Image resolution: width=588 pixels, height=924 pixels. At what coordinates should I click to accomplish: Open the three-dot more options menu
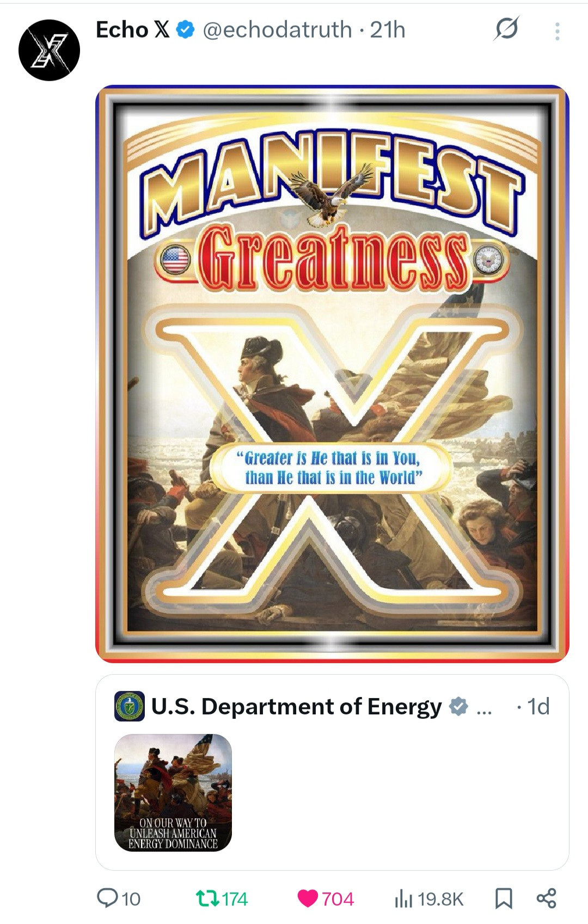click(x=557, y=31)
